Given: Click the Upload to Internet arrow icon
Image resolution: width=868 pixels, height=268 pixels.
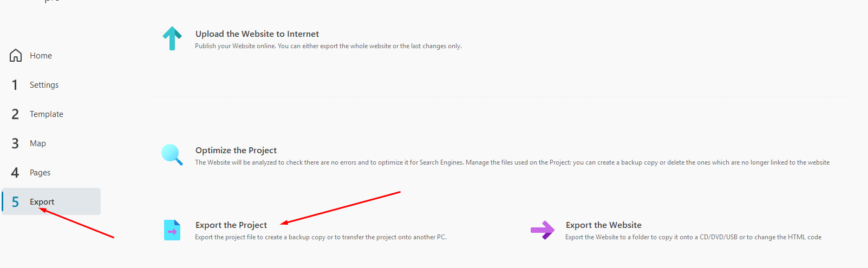Looking at the screenshot, I should pos(172,38).
